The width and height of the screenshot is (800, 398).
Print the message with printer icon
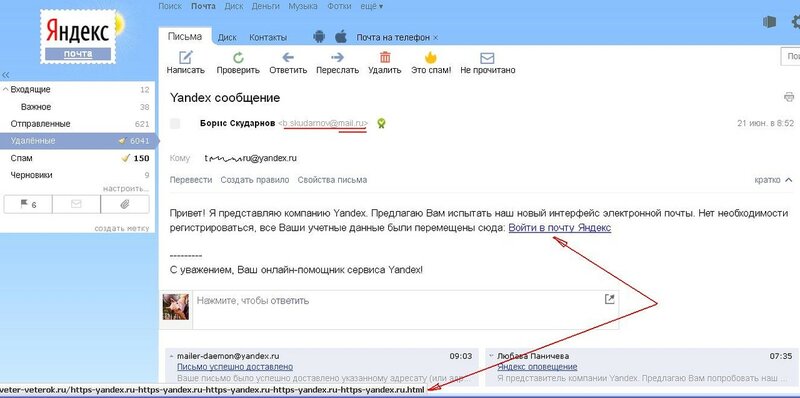point(789,96)
